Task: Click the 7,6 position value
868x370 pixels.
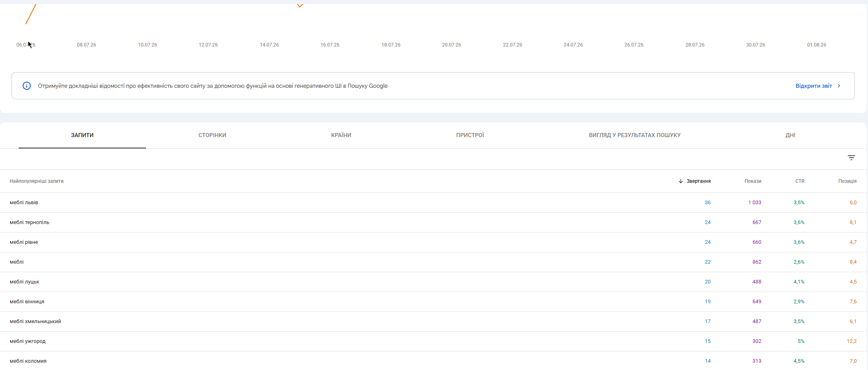Action: [x=853, y=302]
